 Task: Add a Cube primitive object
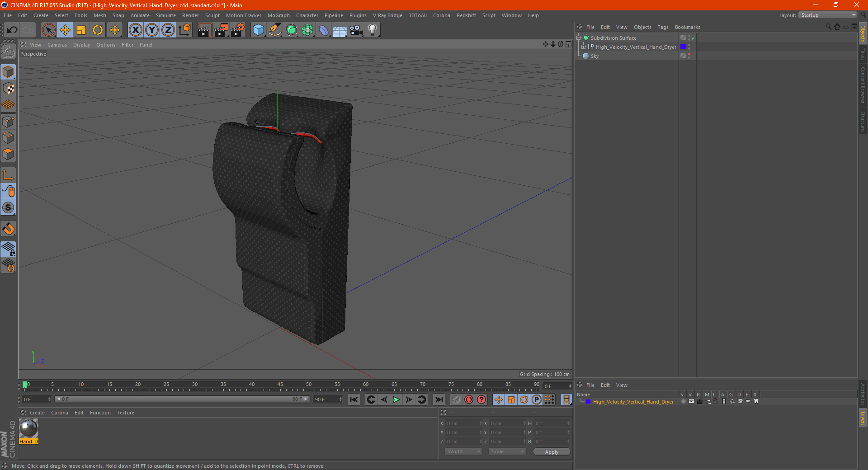tap(258, 30)
